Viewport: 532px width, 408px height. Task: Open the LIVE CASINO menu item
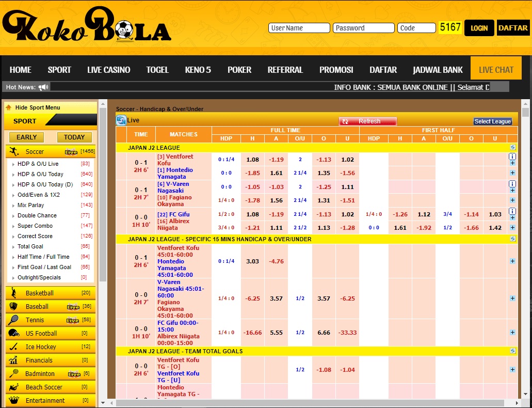click(108, 70)
